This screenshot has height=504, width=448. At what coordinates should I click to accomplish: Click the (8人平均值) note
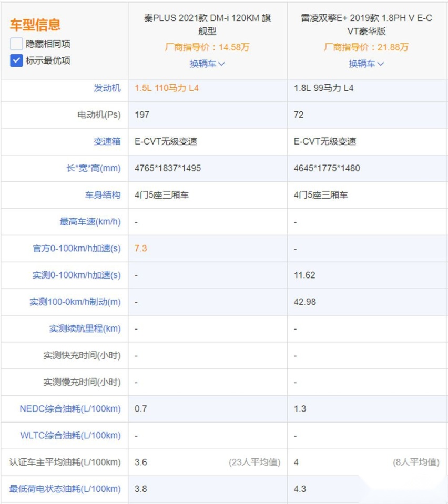(x=416, y=462)
